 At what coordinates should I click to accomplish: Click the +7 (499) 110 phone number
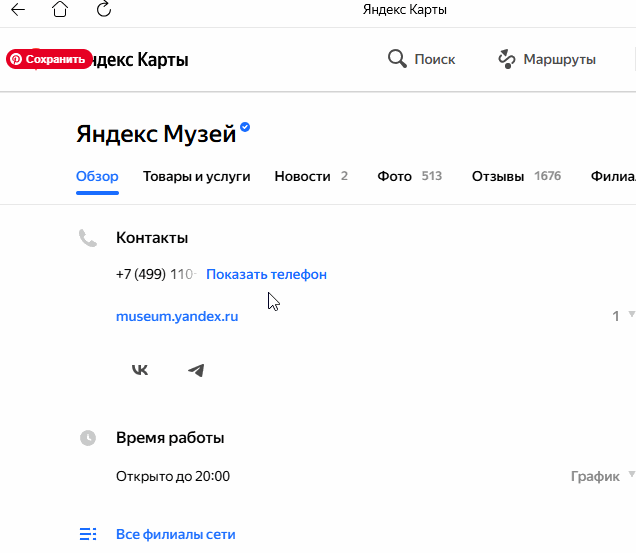pos(156,275)
